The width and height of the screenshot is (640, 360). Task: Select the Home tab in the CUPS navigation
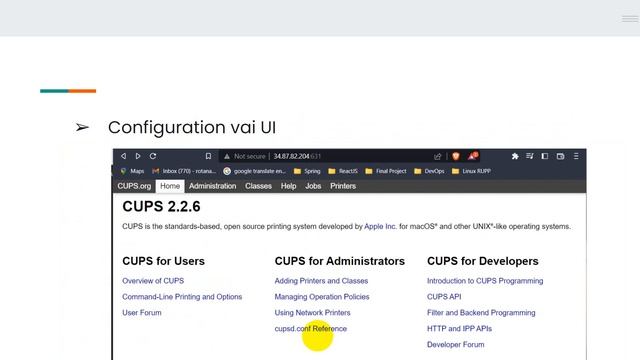[170, 186]
